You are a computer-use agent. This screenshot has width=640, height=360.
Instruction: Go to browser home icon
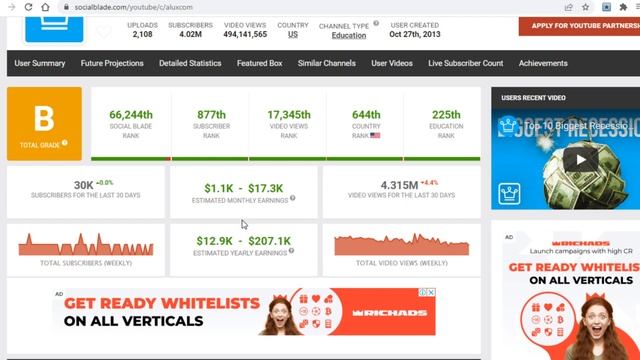click(45, 7)
